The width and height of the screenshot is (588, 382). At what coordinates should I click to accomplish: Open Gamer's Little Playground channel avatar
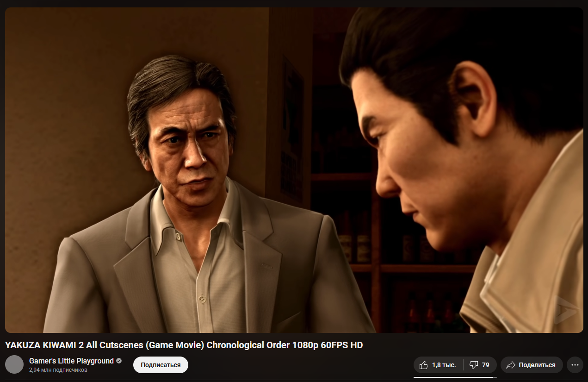(14, 365)
